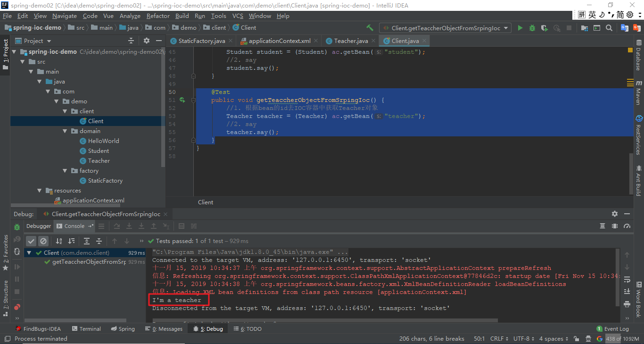The height and width of the screenshot is (344, 644).
Task: Click the Project panel scroll-from-source icon
Action: (x=130, y=41)
